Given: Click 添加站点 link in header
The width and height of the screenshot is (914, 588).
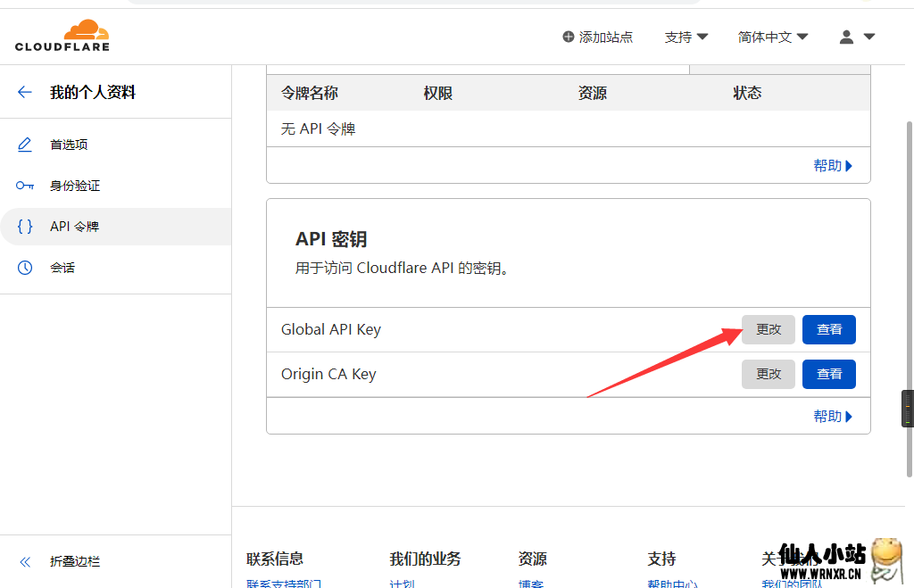Looking at the screenshot, I should coord(606,37).
